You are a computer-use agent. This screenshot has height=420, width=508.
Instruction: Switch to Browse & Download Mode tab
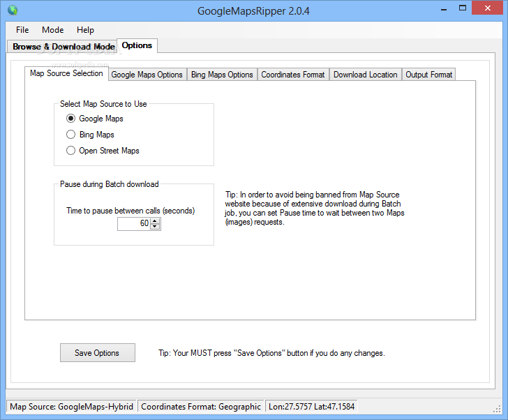(x=62, y=47)
